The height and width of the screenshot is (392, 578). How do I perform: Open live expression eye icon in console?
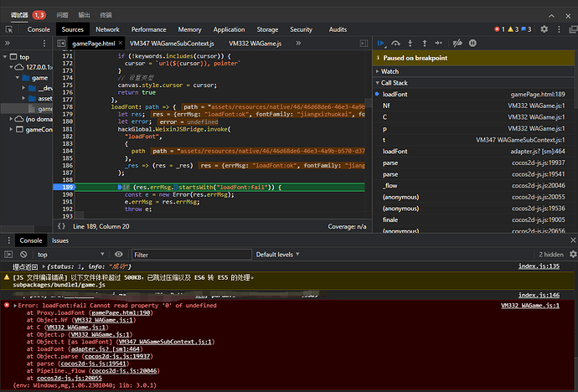click(119, 255)
